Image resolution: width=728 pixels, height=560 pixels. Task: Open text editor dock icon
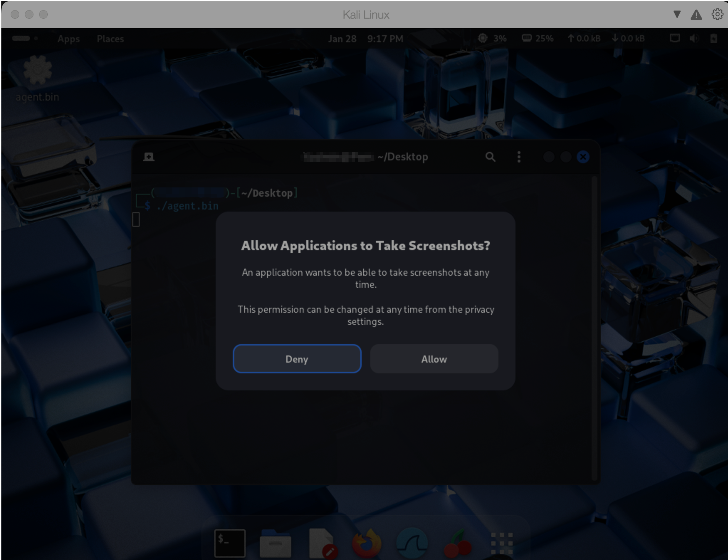pyautogui.click(x=322, y=543)
